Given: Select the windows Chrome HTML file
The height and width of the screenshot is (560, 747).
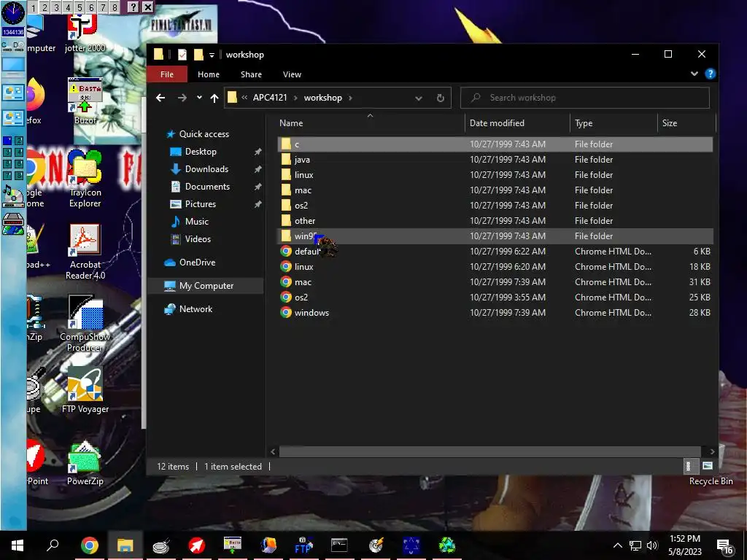Looking at the screenshot, I should click(495, 312).
